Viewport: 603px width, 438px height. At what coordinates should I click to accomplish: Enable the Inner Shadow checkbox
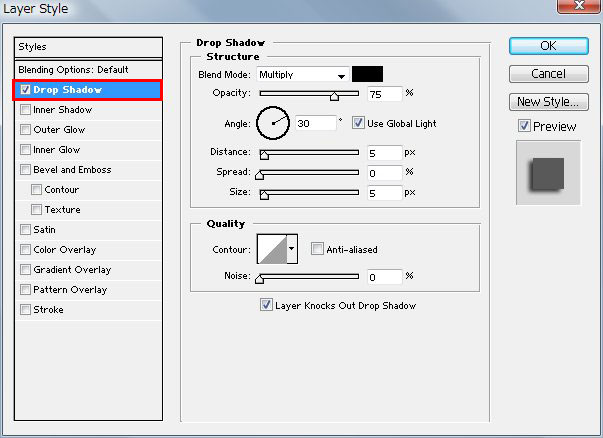[25, 110]
